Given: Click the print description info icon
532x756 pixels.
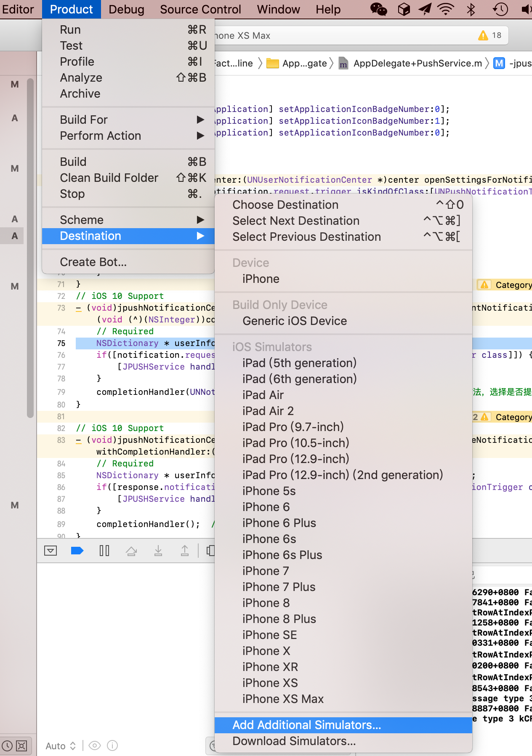Looking at the screenshot, I should (x=112, y=745).
